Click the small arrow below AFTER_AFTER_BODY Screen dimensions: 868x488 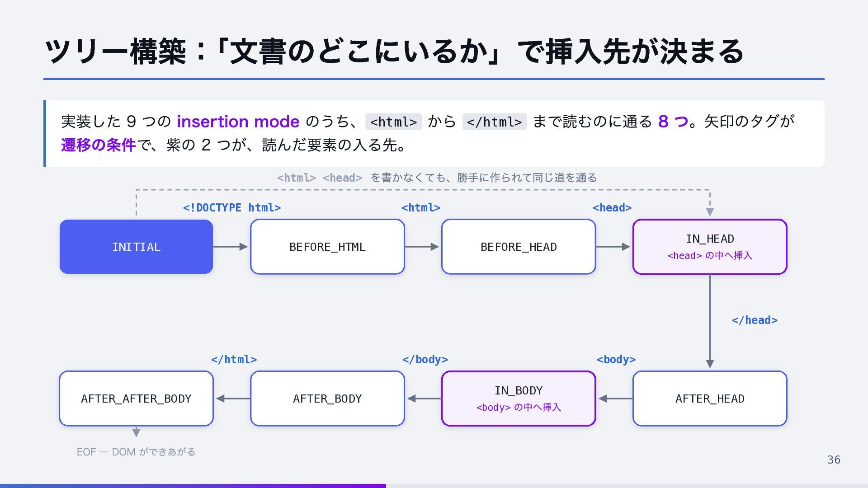[136, 432]
